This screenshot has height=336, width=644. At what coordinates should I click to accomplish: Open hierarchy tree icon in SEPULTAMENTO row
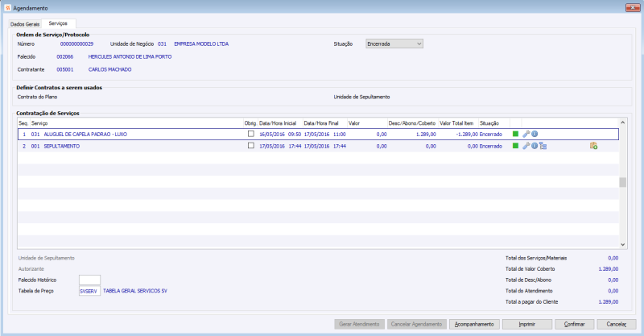point(543,146)
